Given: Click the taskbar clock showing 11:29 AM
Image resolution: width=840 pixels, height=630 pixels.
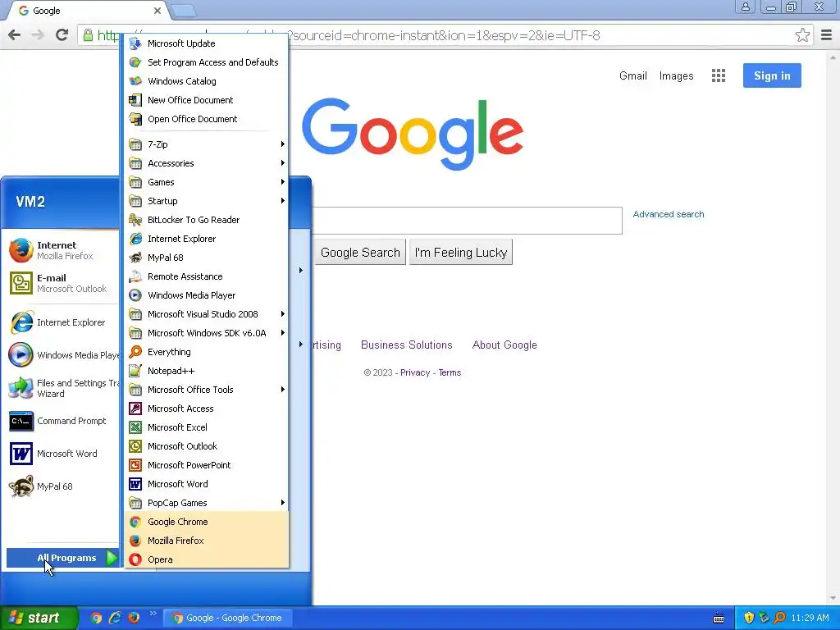Looking at the screenshot, I should coord(810,618).
